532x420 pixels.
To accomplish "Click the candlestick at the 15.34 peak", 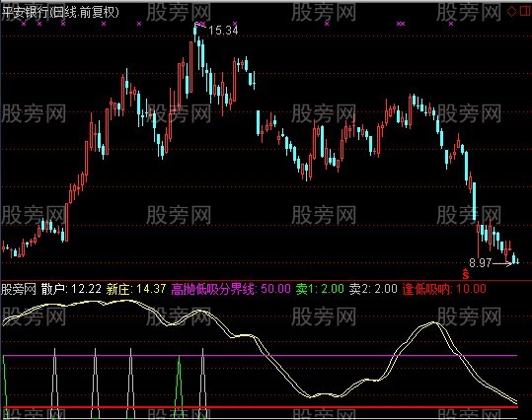I will tap(195, 32).
